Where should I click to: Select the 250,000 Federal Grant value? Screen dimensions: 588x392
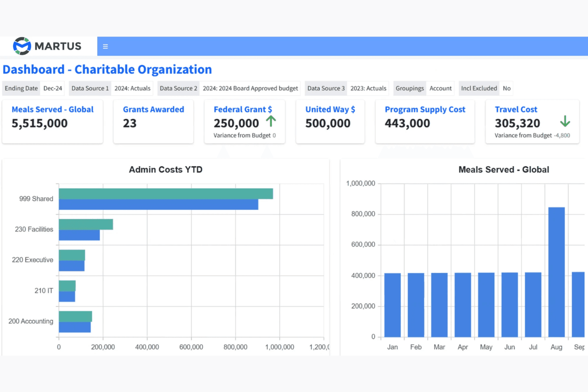point(236,123)
